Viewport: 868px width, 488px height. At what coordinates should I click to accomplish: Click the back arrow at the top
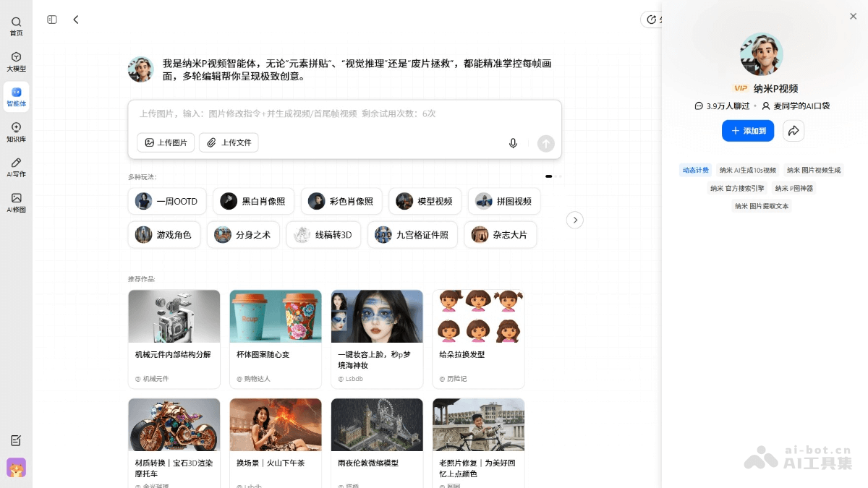coord(76,20)
